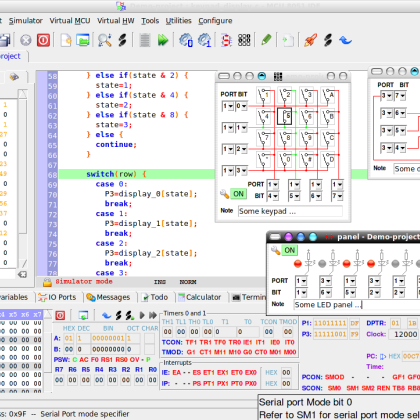Click the left panel vertical scrollbar
The image size is (420, 420).
pyautogui.click(x=22, y=178)
